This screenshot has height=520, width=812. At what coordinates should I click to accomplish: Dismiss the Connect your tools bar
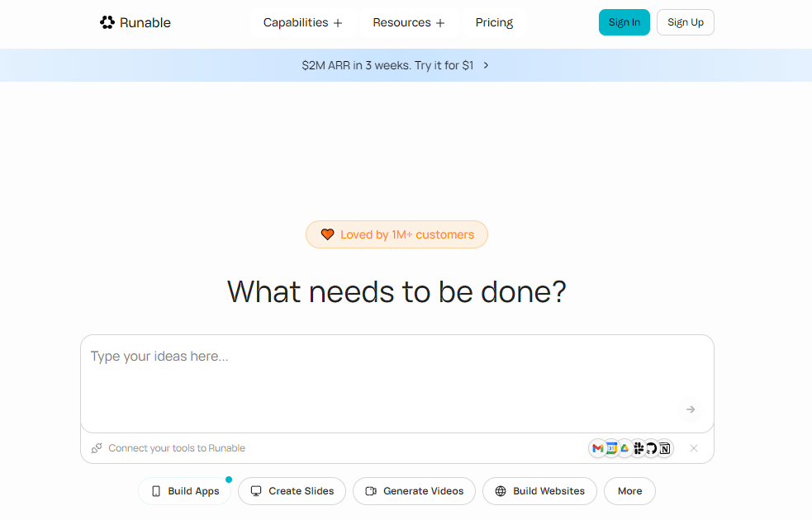pyautogui.click(x=694, y=448)
